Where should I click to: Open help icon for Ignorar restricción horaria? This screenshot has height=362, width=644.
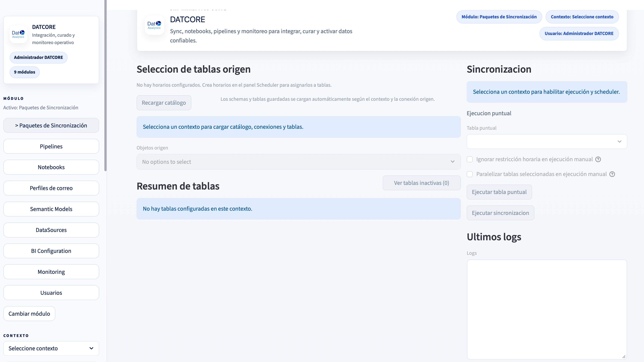click(x=598, y=160)
